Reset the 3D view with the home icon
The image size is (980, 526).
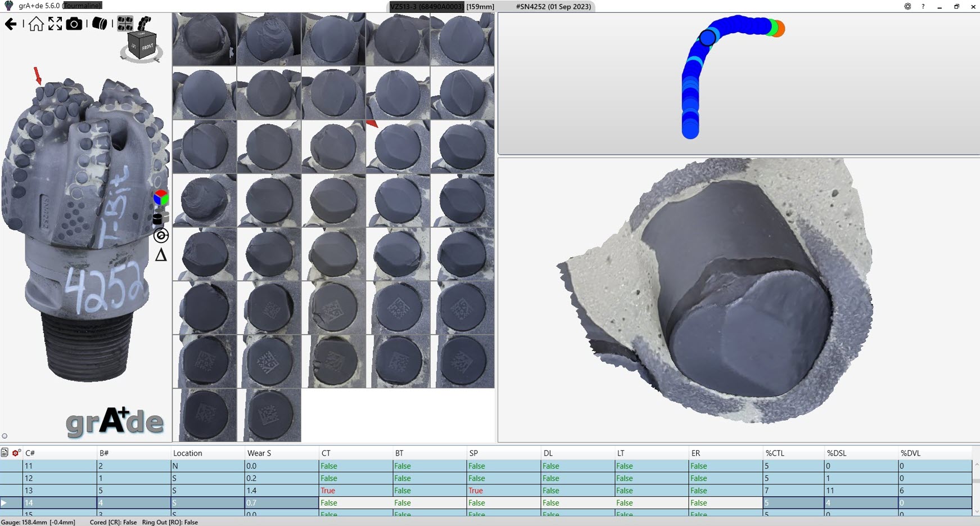pos(36,24)
